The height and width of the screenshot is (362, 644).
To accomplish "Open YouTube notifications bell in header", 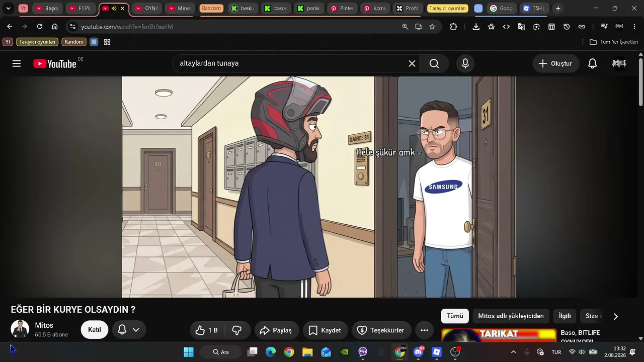I will (593, 63).
